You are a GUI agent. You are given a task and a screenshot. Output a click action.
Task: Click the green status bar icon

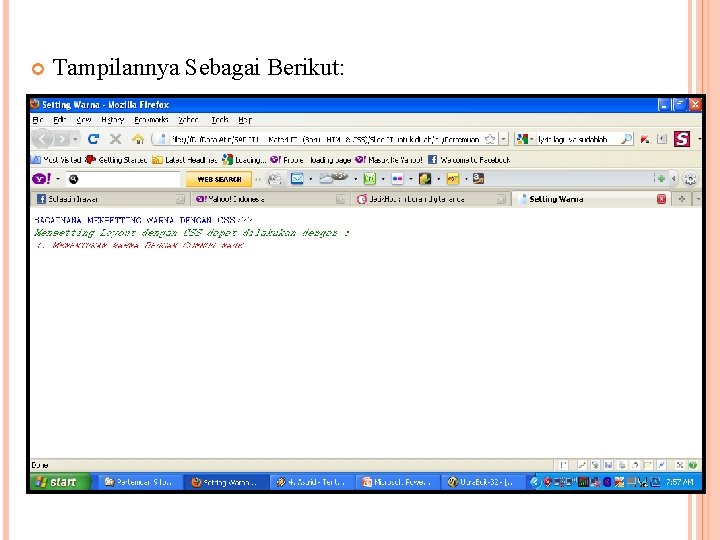[693, 465]
